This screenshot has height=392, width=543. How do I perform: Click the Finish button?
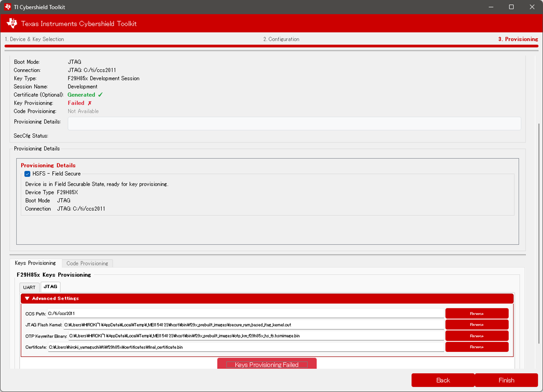[506, 380]
